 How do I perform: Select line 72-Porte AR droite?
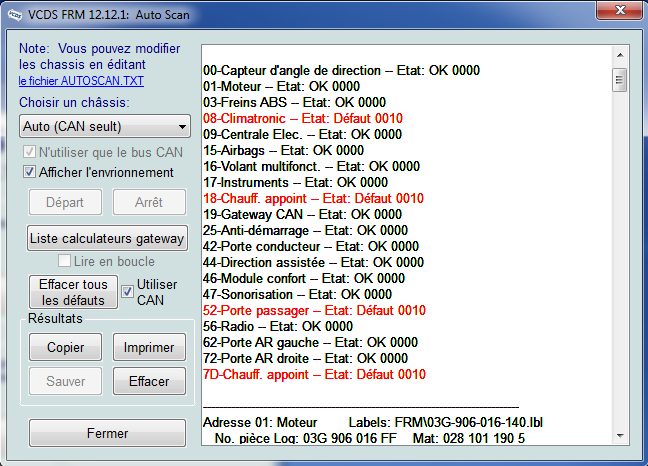tap(305, 358)
